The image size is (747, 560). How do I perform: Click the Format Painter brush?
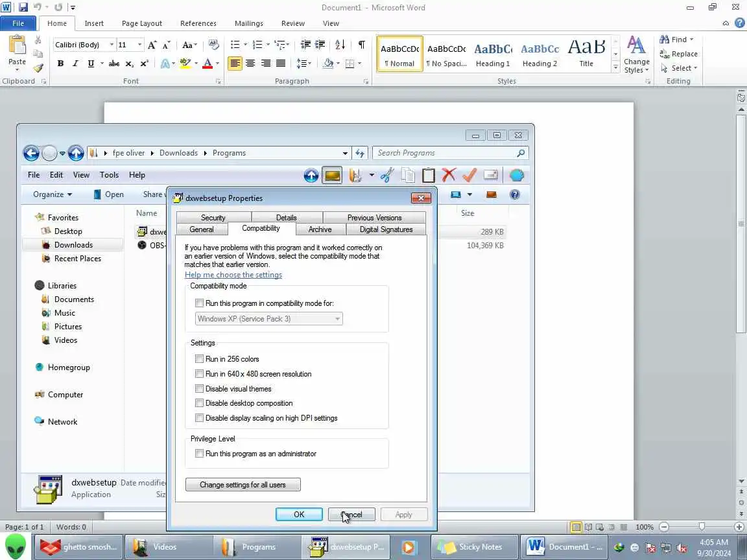pos(38,68)
